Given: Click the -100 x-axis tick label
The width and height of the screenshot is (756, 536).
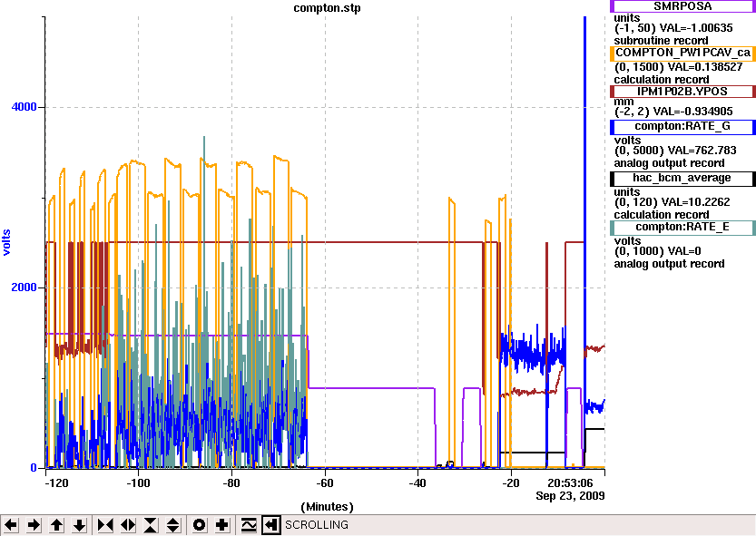Looking at the screenshot, I should (138, 483).
